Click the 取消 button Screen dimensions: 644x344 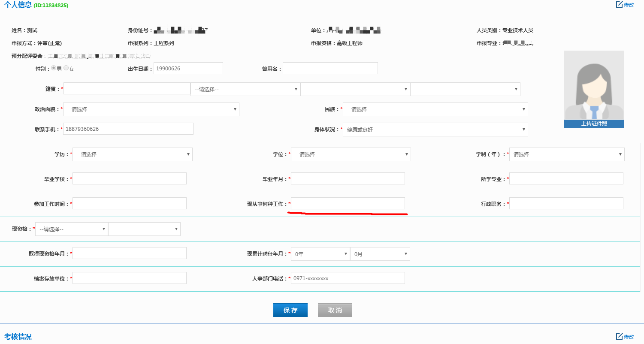(x=335, y=310)
